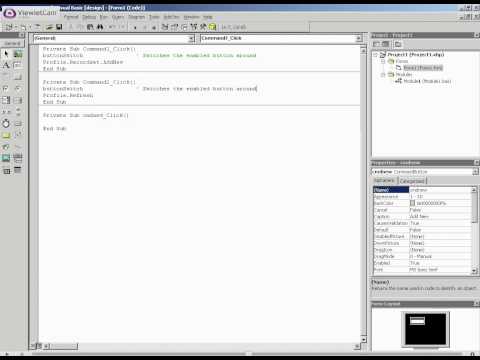Open the Object Browser toolbar icon
Viewport: 480px width, 360px height.
point(194,27)
